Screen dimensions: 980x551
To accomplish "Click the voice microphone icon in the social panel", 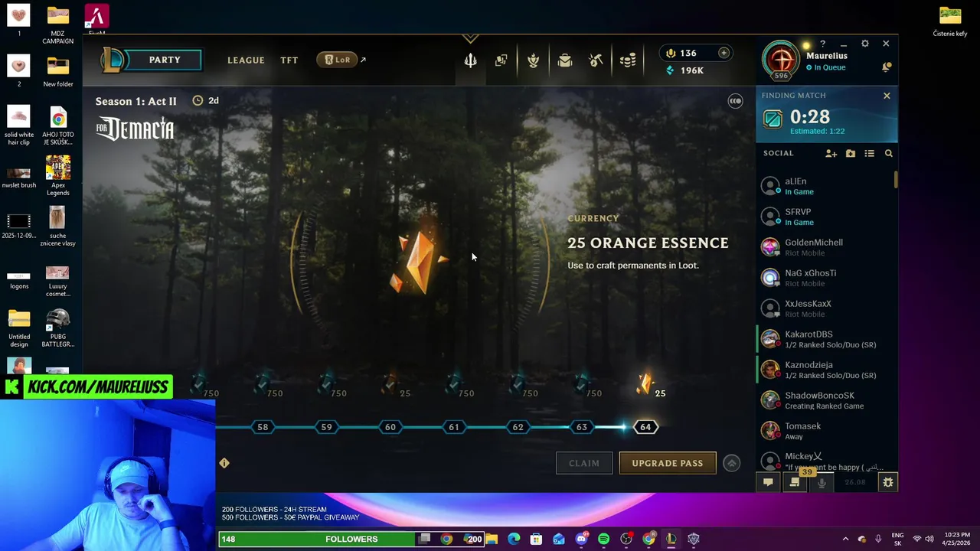I will [822, 482].
